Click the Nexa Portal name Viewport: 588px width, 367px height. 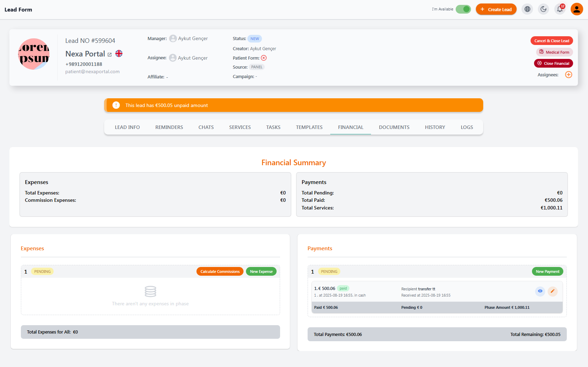coord(85,54)
